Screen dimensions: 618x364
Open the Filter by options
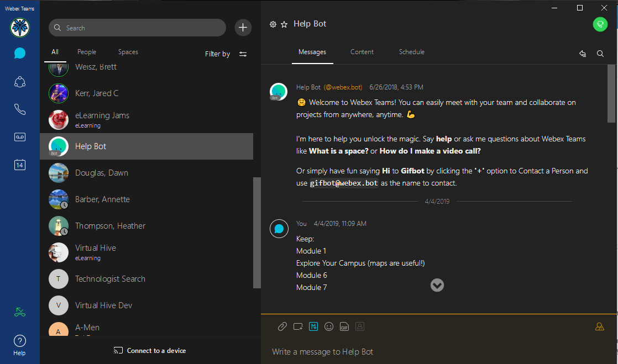(226, 54)
